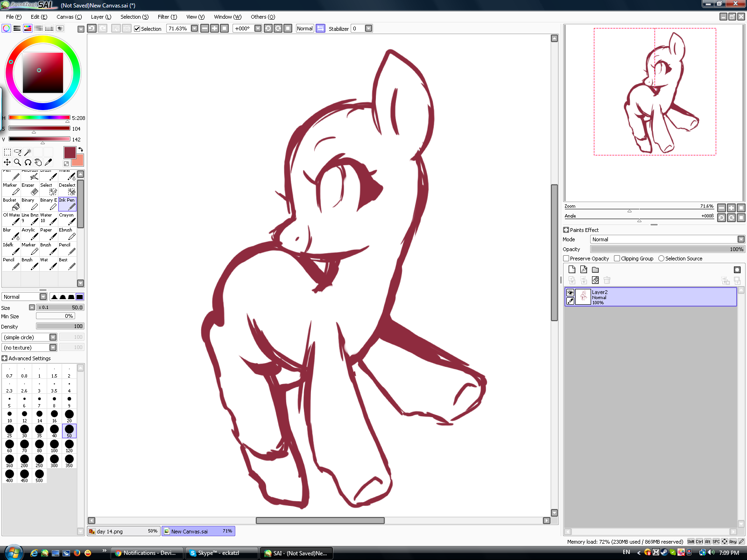Choose the Crayon brush

[67, 219]
